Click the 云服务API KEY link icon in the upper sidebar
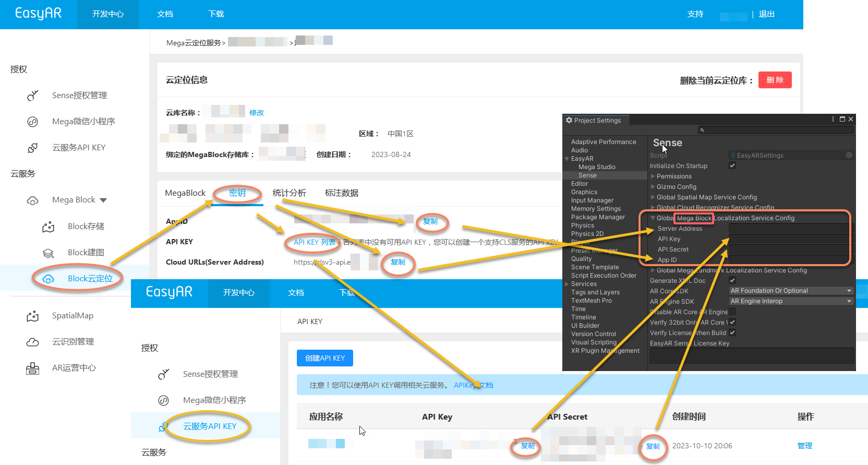 (x=33, y=148)
